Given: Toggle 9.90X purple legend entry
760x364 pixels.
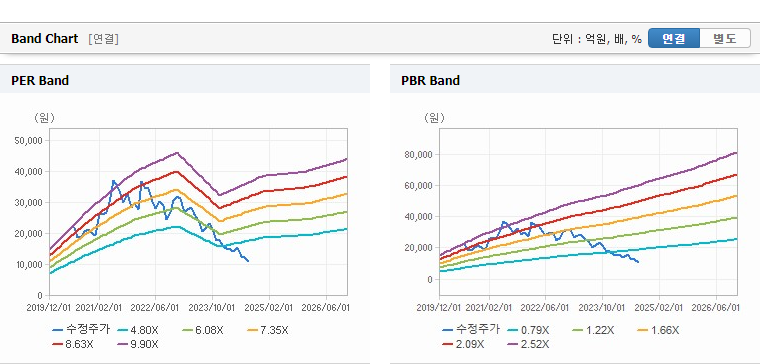Looking at the screenshot, I should (x=138, y=344).
